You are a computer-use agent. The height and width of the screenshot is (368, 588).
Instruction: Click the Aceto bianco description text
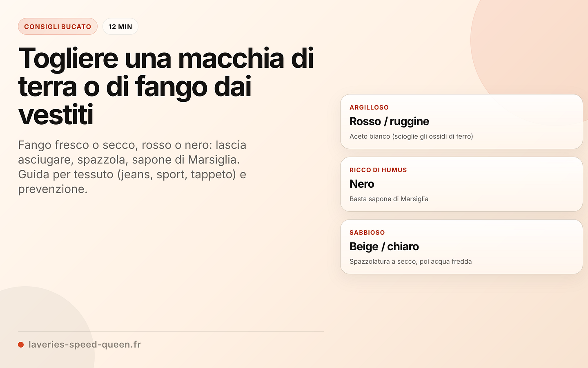tap(411, 136)
